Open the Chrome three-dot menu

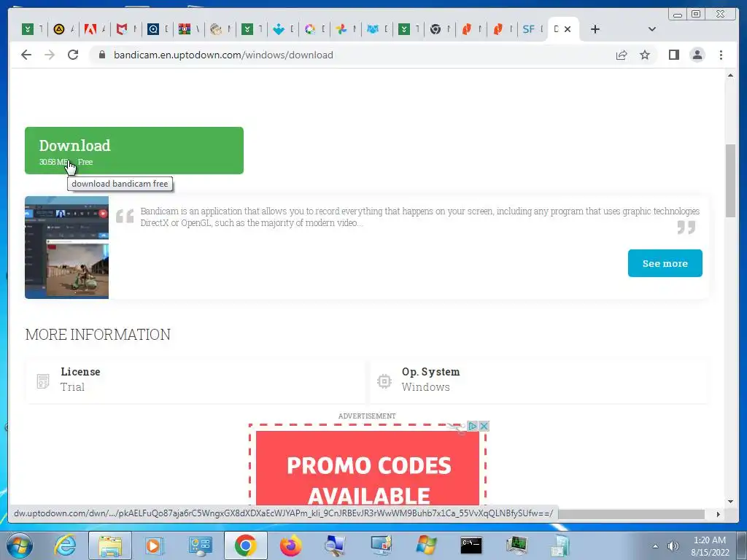[721, 55]
